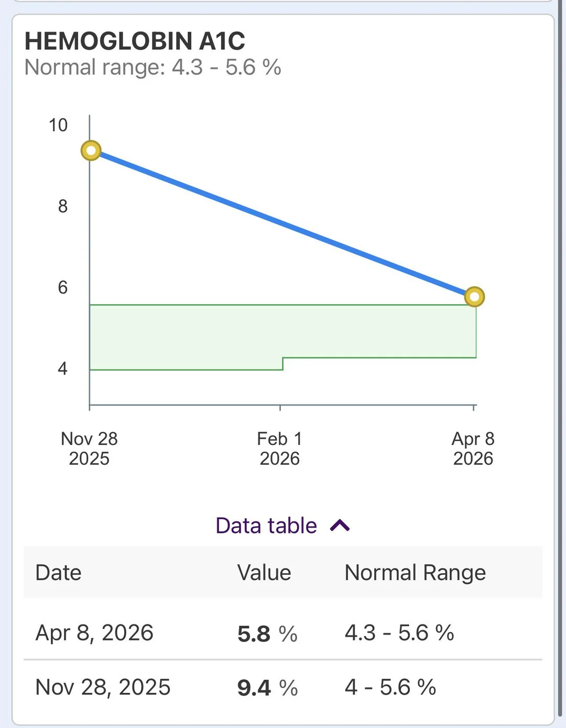Click the Nov 28 2025 axis label
Viewport: 566px width, 728px height.
[90, 448]
